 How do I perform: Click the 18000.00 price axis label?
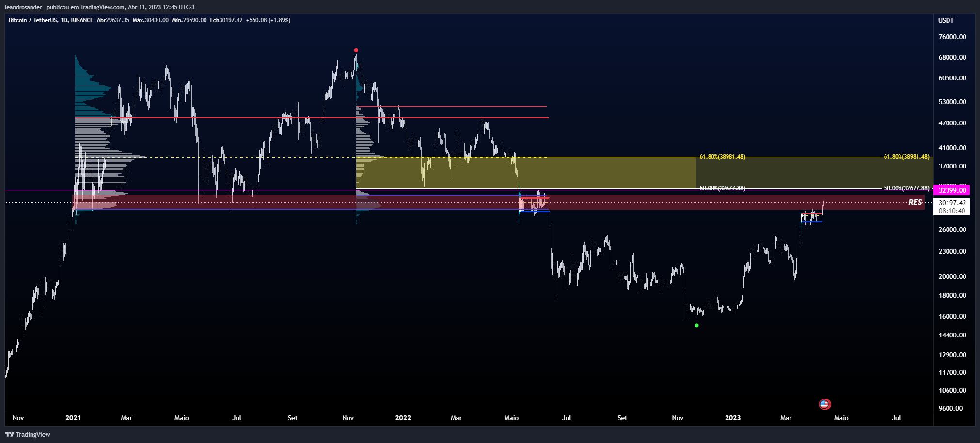[952, 295]
